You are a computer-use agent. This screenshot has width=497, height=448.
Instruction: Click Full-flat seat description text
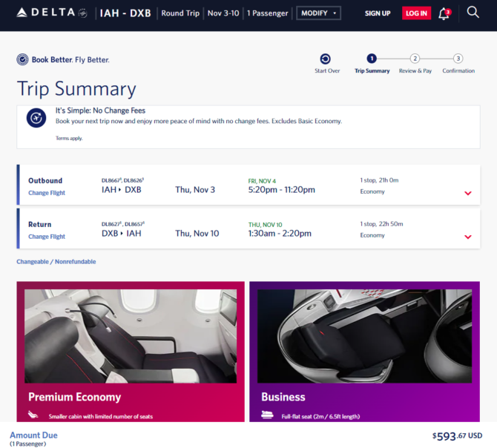coord(320,417)
